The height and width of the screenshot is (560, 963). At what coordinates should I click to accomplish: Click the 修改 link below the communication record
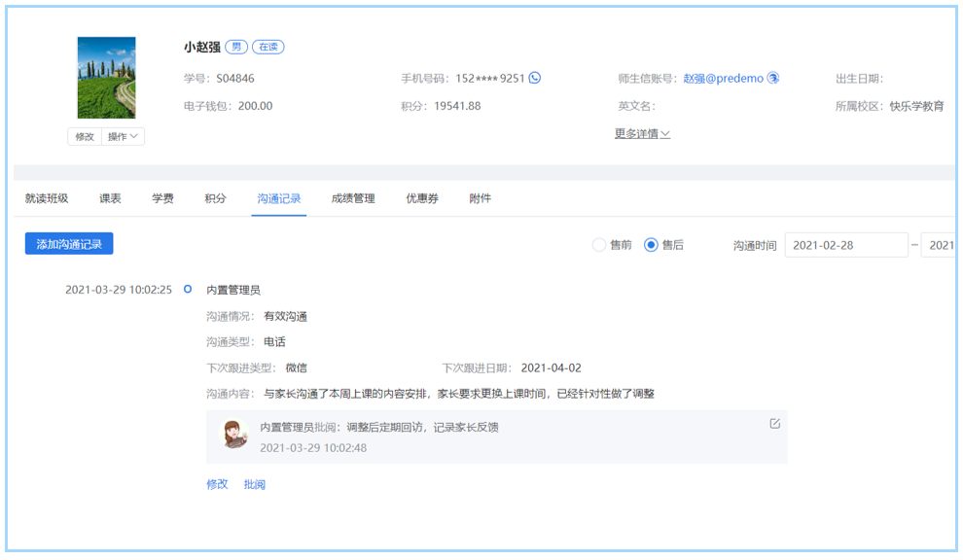pyautogui.click(x=217, y=484)
